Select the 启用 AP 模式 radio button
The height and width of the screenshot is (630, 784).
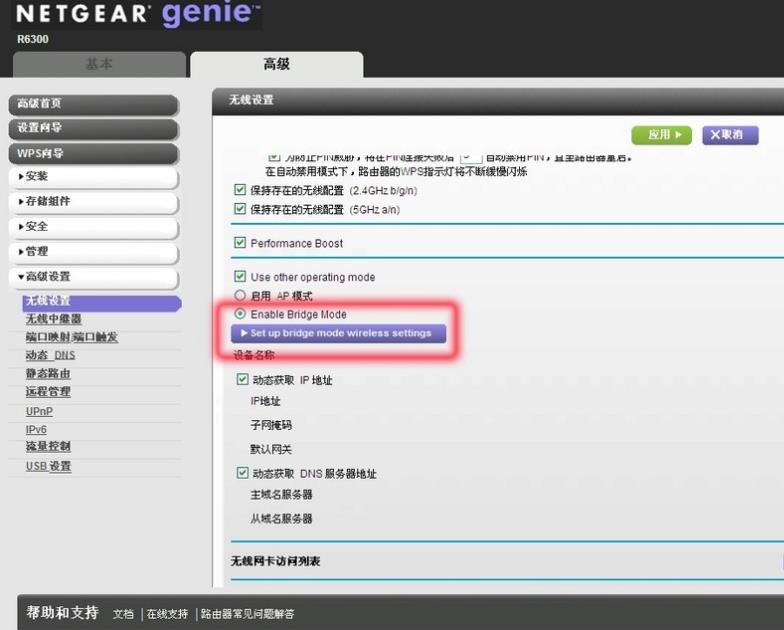click(x=240, y=296)
